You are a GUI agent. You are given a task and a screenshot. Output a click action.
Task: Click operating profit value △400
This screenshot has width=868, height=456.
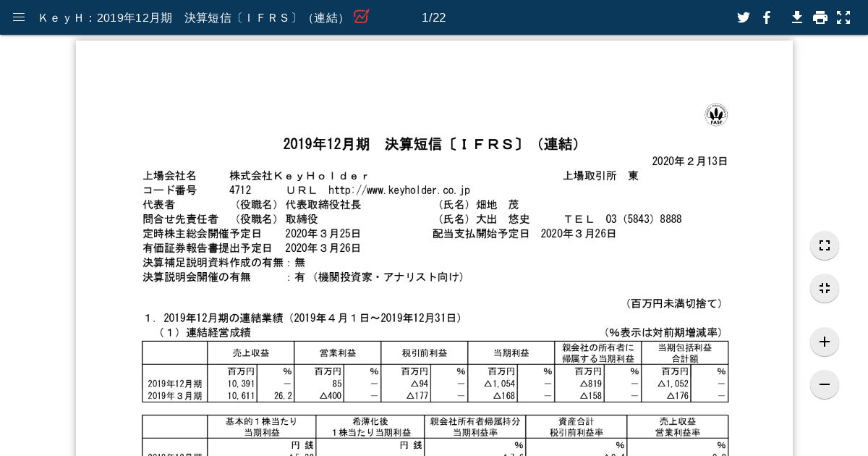331,396
